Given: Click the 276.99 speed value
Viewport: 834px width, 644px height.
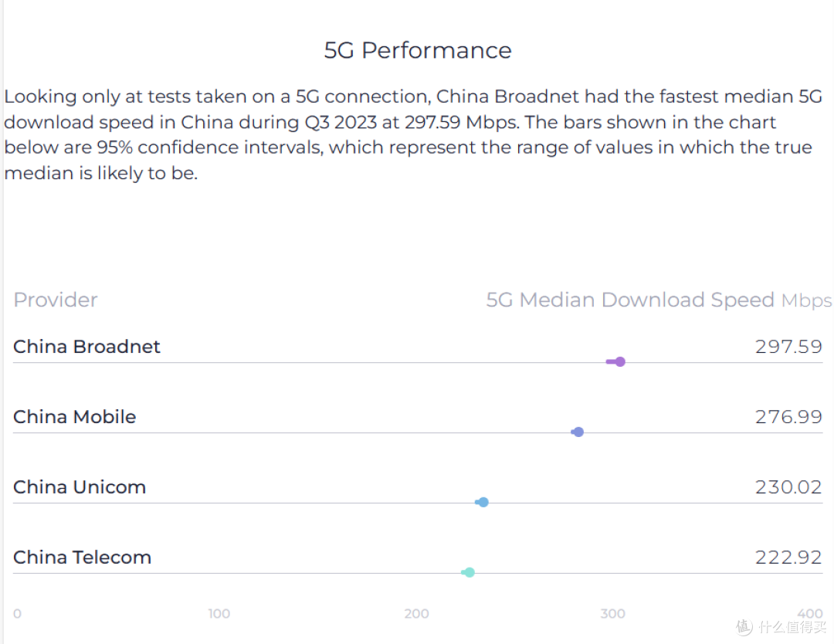Looking at the screenshot, I should tap(788, 416).
